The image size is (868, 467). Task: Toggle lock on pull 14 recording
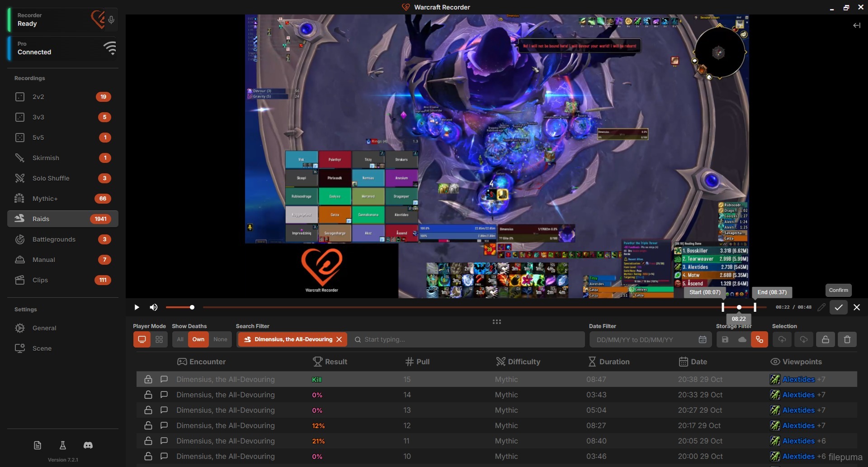pyautogui.click(x=148, y=395)
